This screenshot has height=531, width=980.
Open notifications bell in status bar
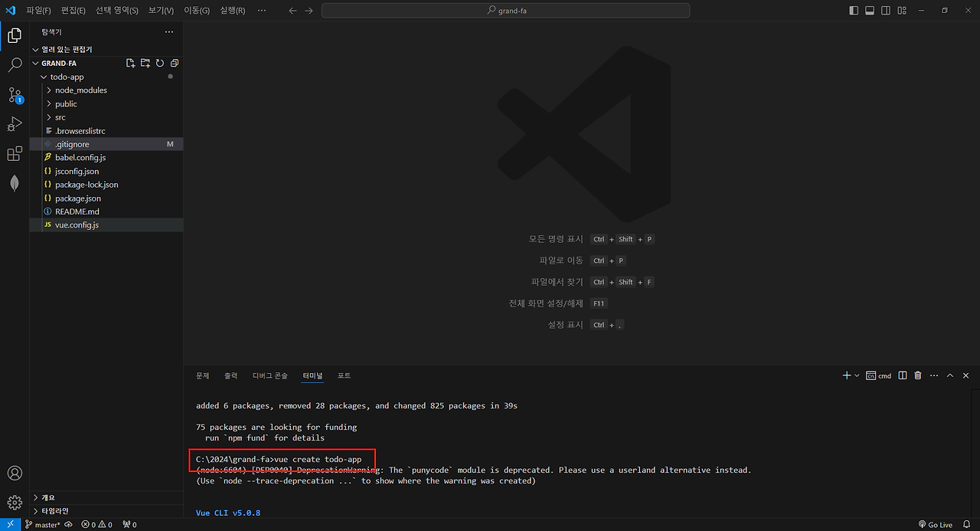point(965,525)
